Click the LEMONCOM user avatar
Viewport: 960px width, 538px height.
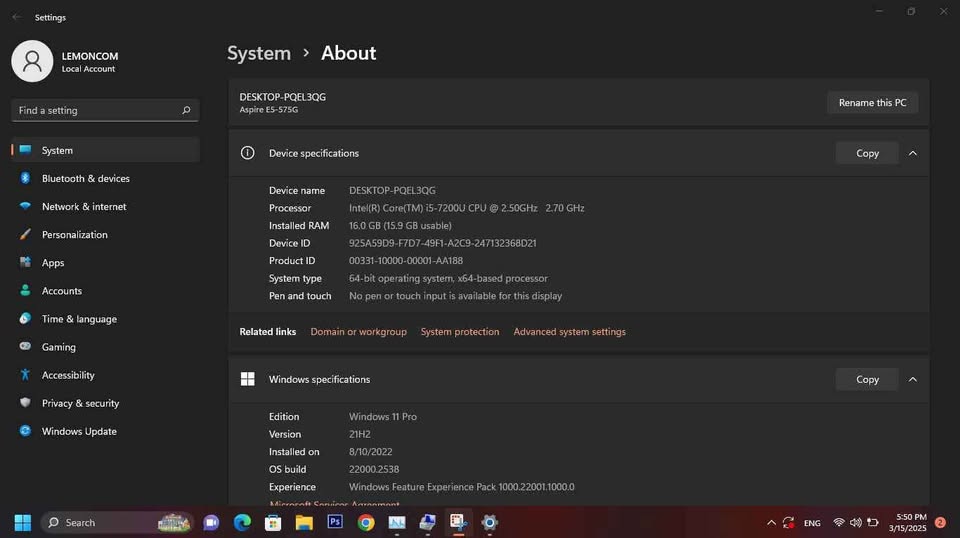(32, 61)
